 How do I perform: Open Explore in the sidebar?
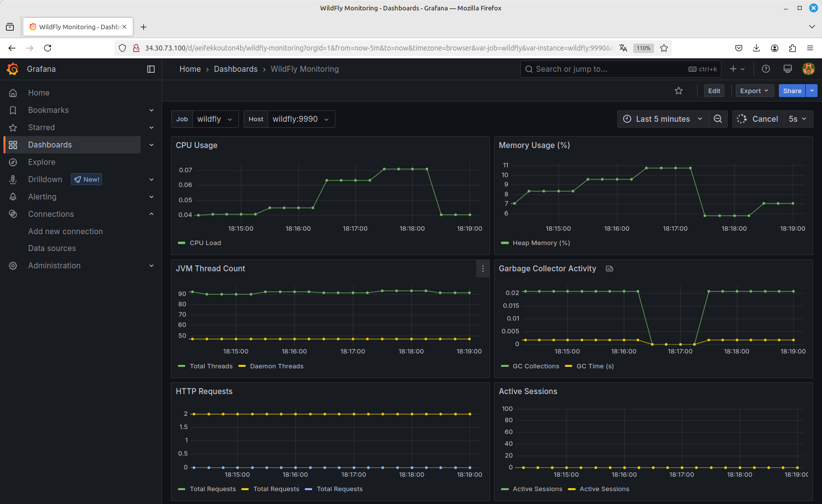(x=42, y=162)
